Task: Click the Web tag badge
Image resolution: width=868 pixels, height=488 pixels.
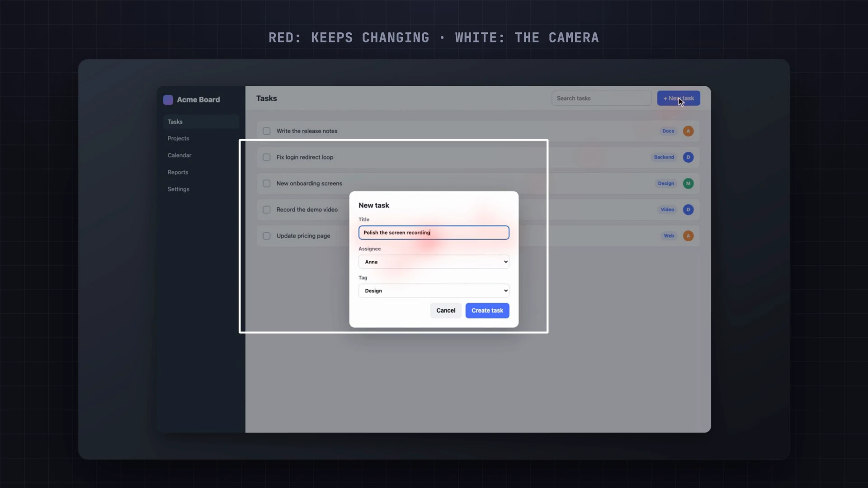Action: [669, 236]
